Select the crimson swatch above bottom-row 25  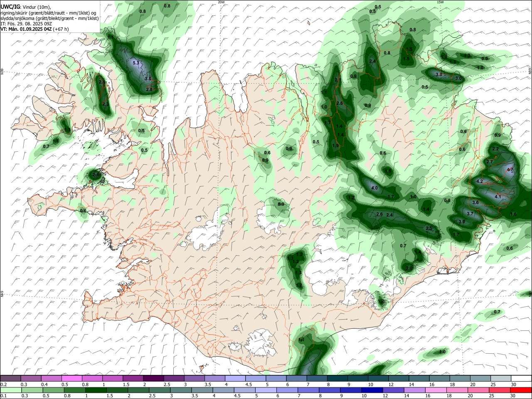500,390
